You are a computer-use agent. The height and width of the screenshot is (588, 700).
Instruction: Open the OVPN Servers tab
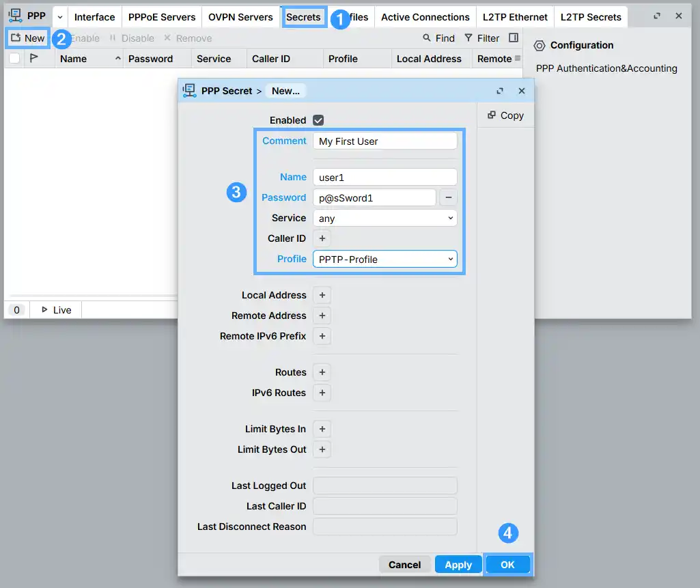[240, 17]
